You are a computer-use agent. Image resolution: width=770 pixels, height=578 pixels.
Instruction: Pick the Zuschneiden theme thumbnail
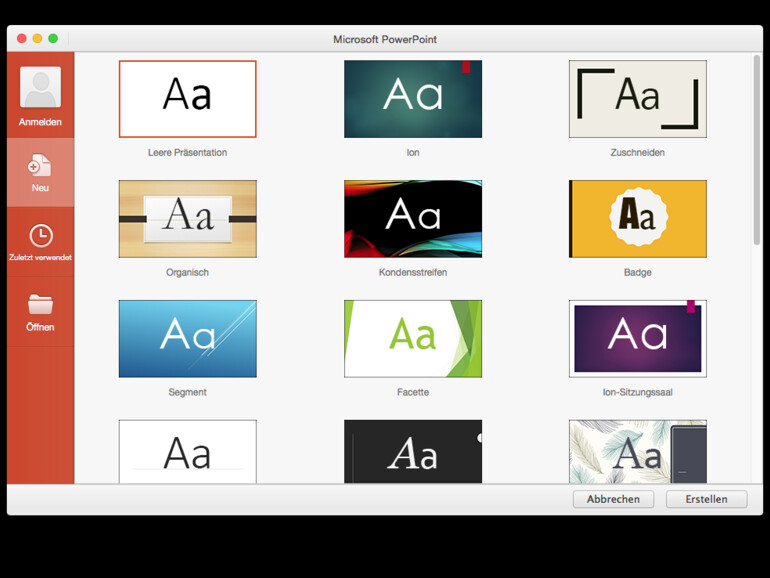(638, 99)
